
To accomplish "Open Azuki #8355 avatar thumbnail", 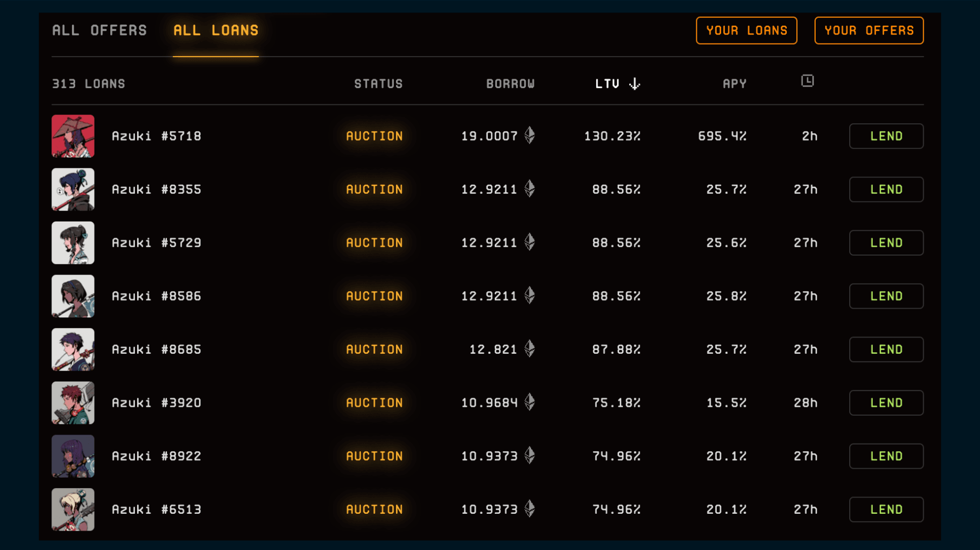I will [73, 189].
